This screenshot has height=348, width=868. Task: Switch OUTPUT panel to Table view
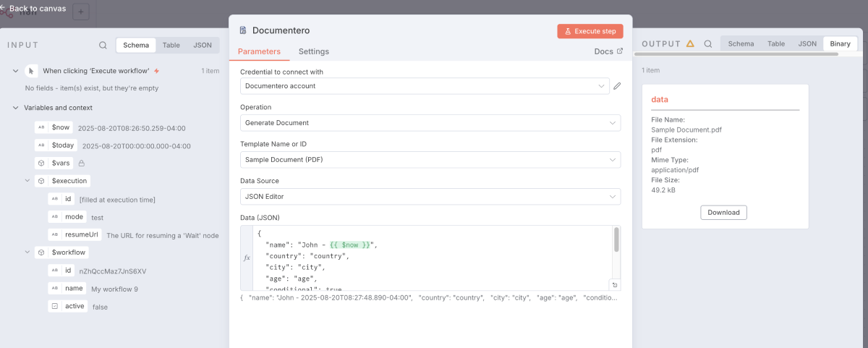pos(776,44)
